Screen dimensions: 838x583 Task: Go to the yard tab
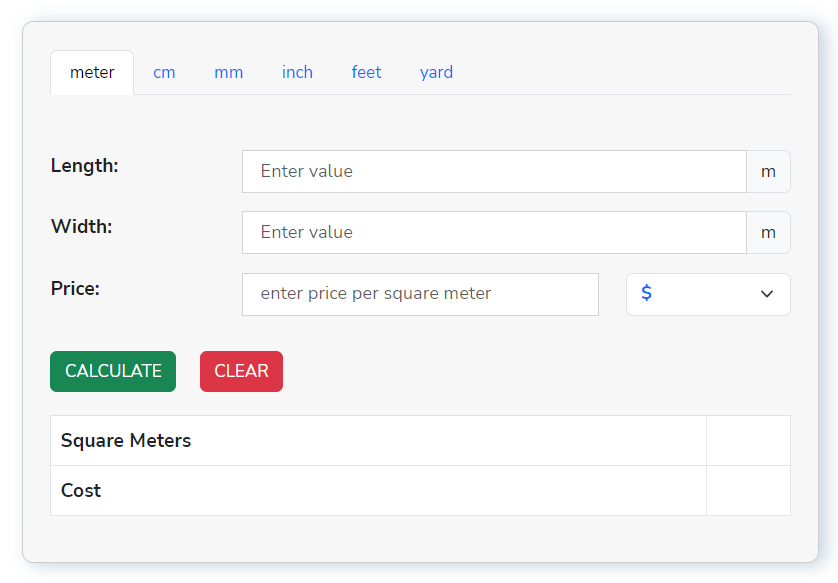pyautogui.click(x=436, y=72)
